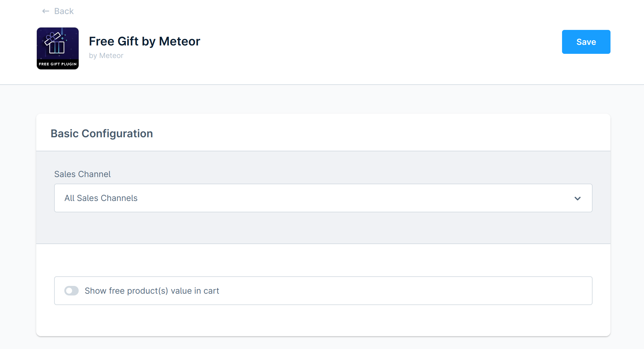
Task: Save the plugin configuration
Action: click(586, 42)
